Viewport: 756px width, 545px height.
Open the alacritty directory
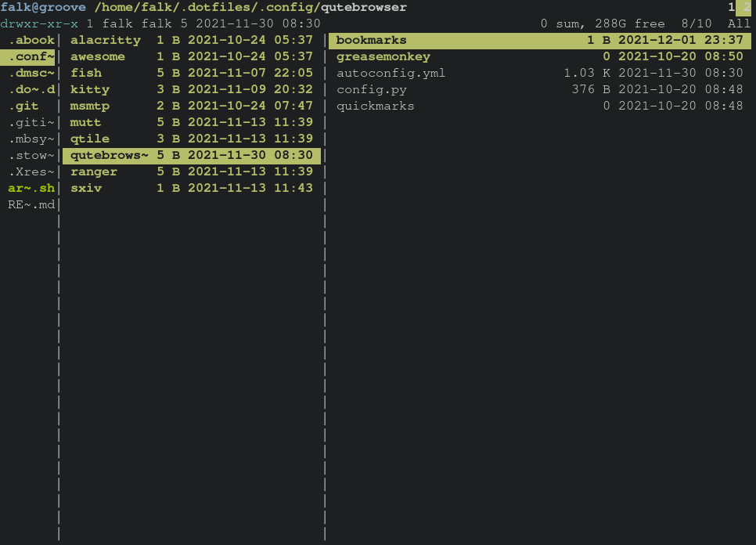point(106,40)
